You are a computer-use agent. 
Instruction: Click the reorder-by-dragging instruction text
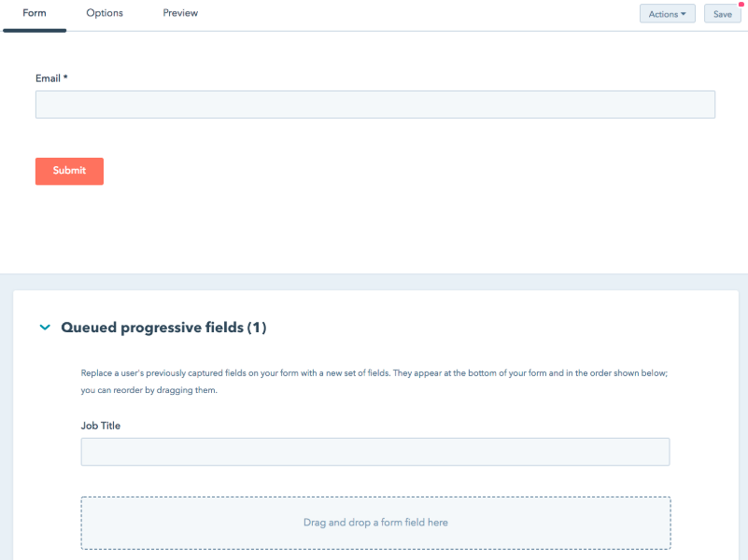pos(374,380)
